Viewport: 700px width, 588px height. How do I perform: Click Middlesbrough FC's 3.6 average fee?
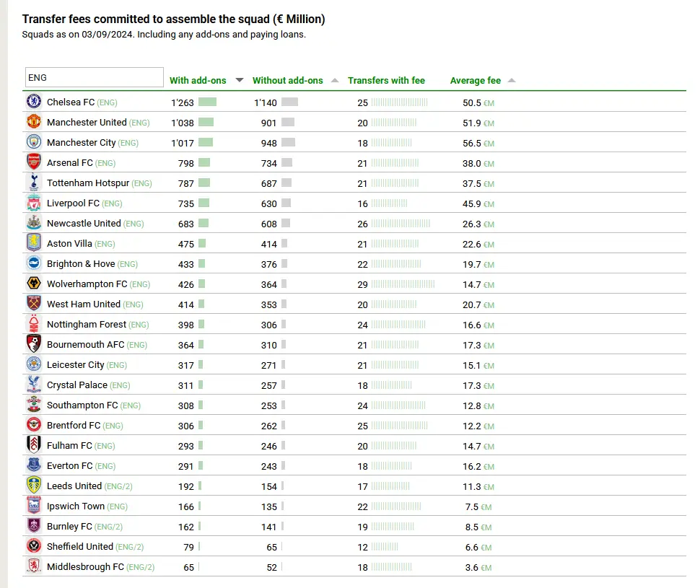(x=471, y=568)
